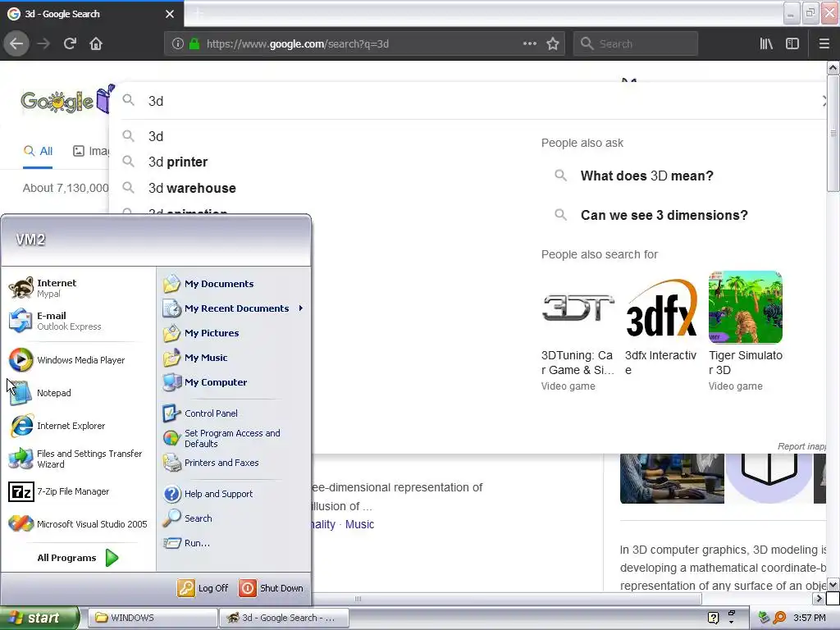Screen dimensions: 840x630
Task: Click Log Off button
Action: tap(203, 587)
